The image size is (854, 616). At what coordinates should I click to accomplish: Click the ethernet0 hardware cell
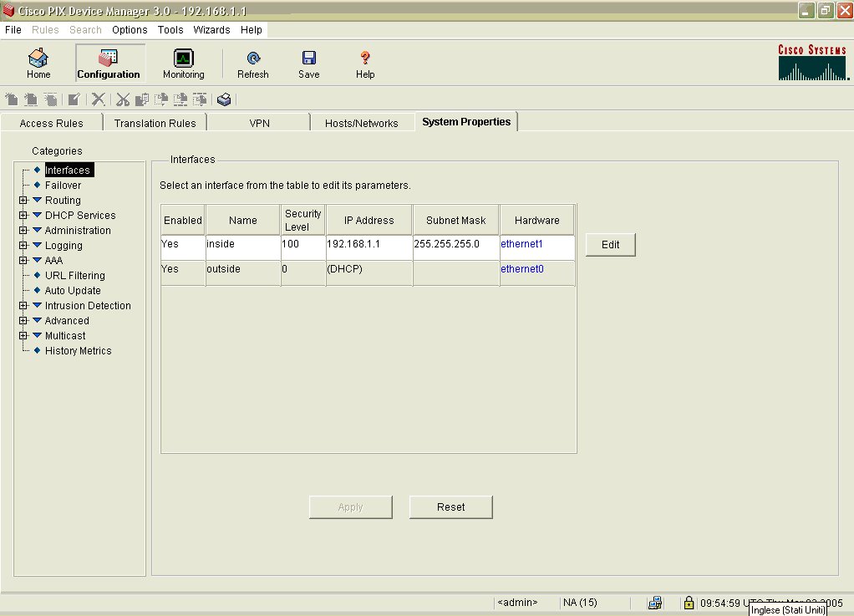(537, 272)
